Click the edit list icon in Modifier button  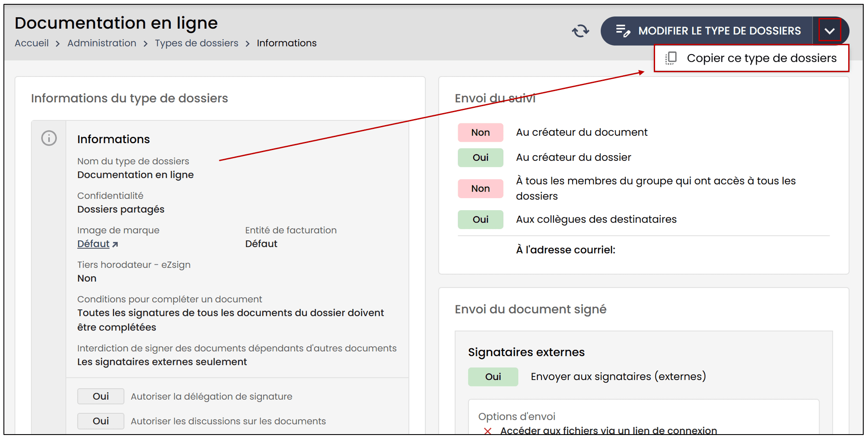(623, 31)
